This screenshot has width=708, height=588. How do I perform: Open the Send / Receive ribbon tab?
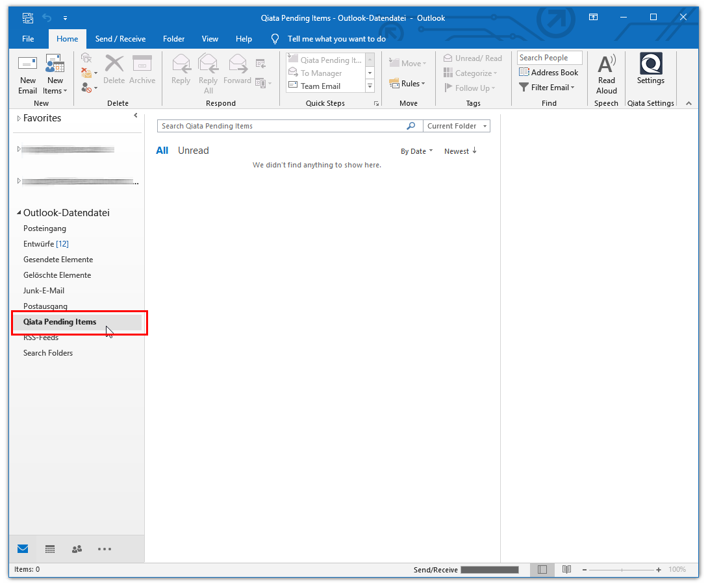(120, 39)
